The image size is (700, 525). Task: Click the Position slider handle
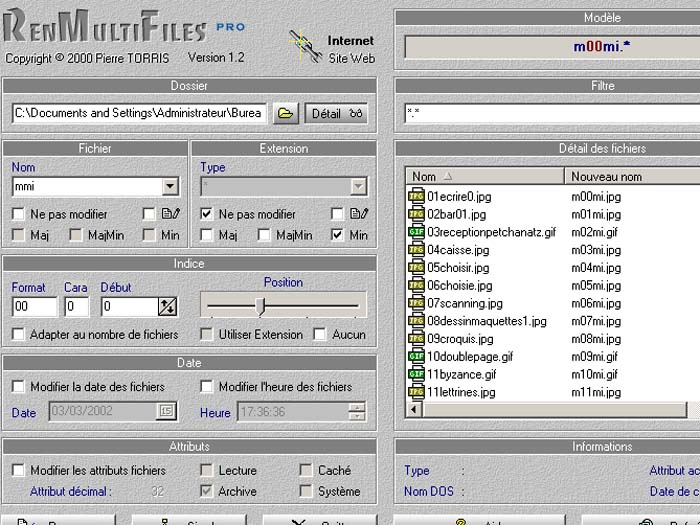(x=262, y=306)
